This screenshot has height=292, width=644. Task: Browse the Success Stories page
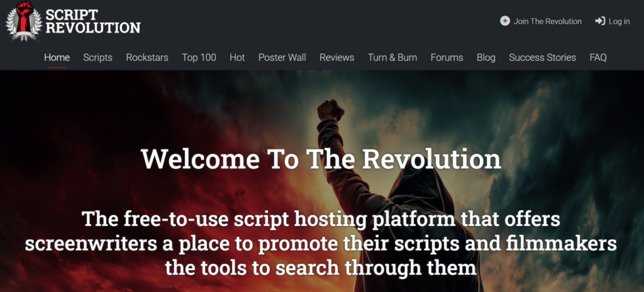(542, 57)
